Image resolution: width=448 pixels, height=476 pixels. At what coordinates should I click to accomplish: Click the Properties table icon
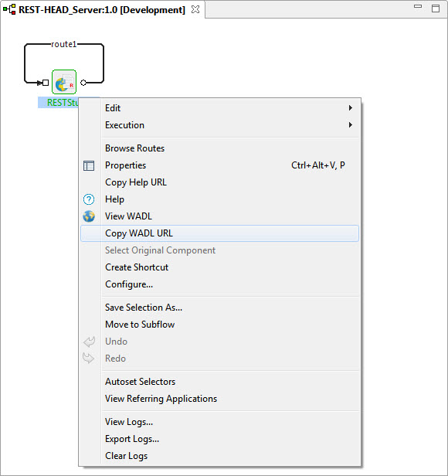pyautogui.click(x=89, y=165)
